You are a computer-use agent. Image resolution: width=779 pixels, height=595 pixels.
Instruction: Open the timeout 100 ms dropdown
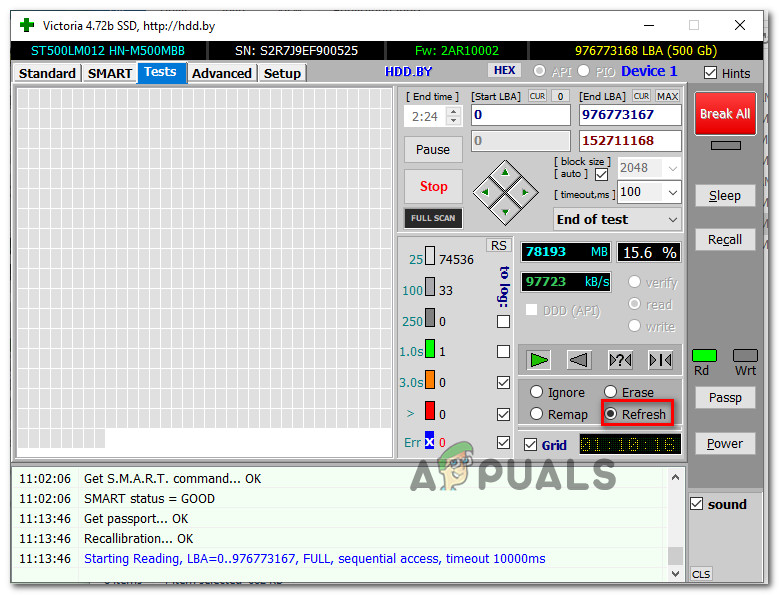673,192
